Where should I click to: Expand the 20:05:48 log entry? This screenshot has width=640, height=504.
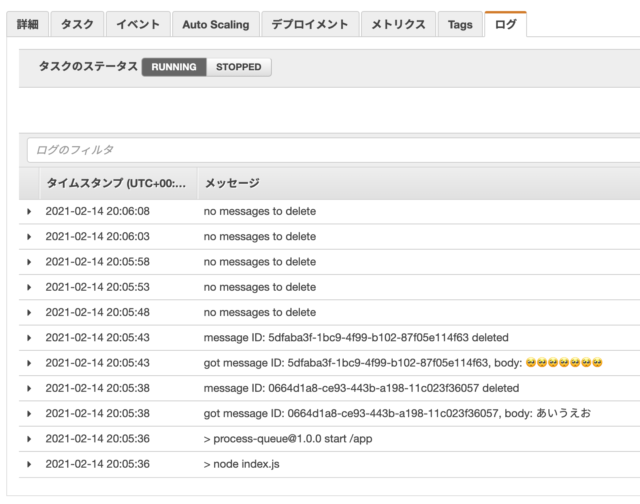(29, 313)
